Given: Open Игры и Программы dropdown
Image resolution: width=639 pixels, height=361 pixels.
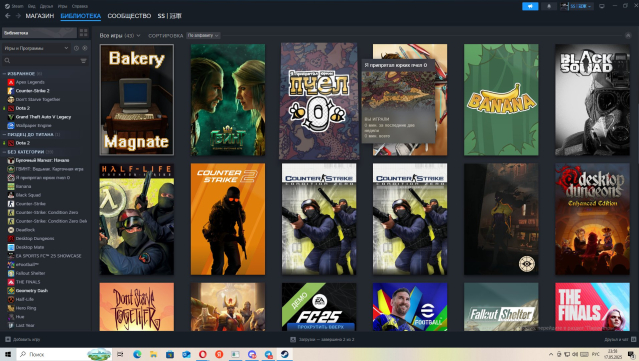Looking at the screenshot, I should coord(36,48).
